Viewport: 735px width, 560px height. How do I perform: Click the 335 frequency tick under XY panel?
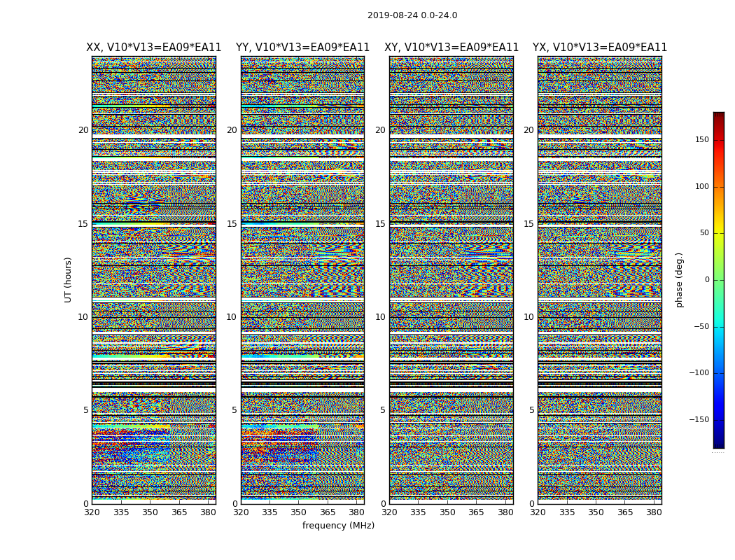point(418,512)
